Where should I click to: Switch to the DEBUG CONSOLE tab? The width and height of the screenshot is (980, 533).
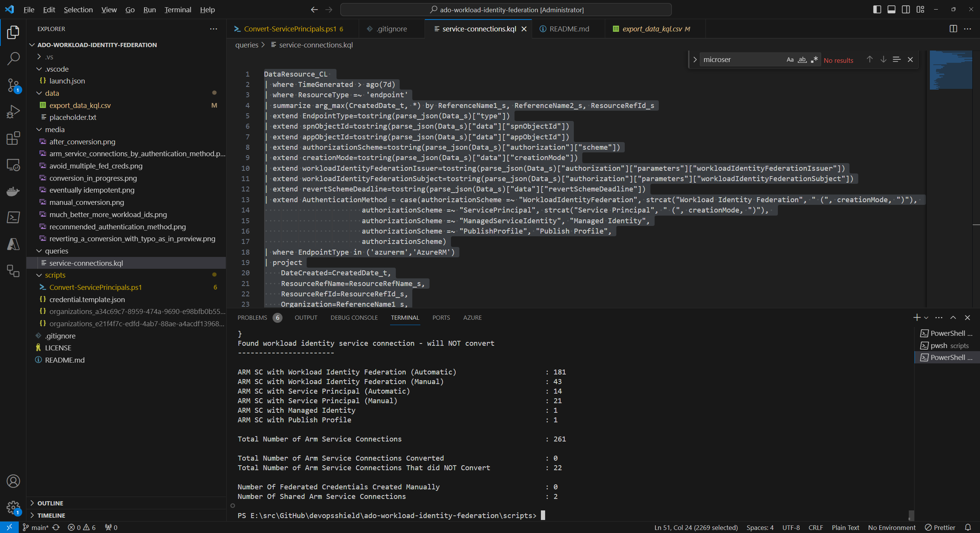click(354, 317)
